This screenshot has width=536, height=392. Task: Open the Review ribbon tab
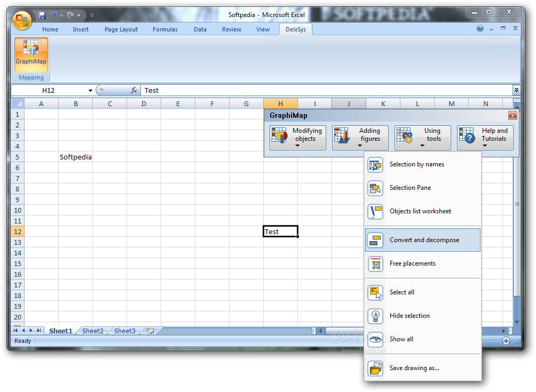(231, 29)
